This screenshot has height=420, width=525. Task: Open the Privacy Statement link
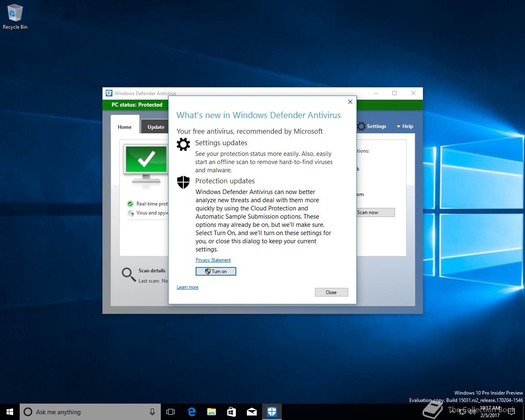tap(213, 260)
